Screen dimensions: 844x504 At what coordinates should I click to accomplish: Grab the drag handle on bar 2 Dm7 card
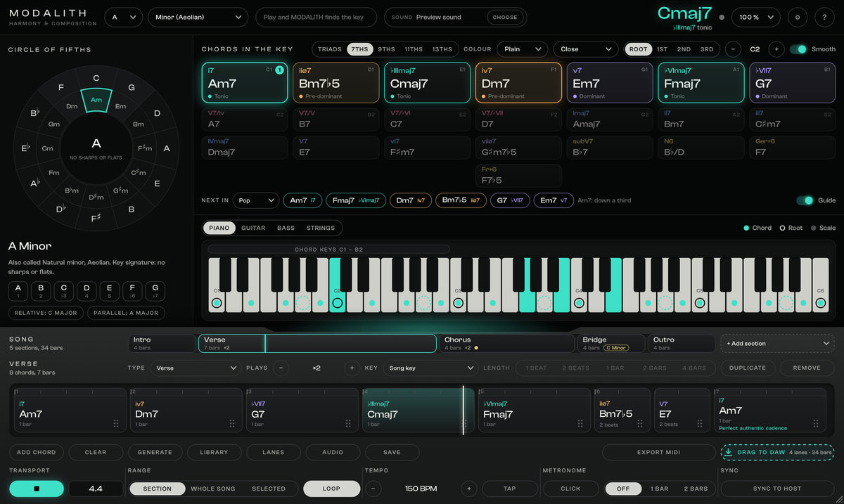click(232, 423)
